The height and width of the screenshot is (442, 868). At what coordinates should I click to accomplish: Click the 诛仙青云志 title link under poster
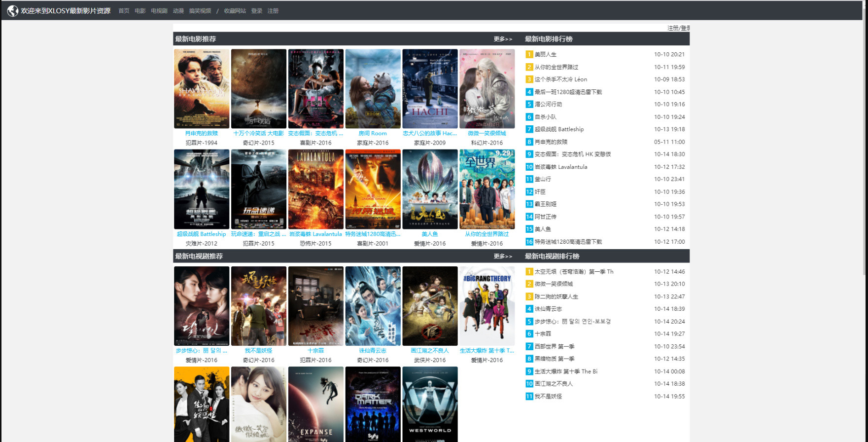pyautogui.click(x=373, y=351)
